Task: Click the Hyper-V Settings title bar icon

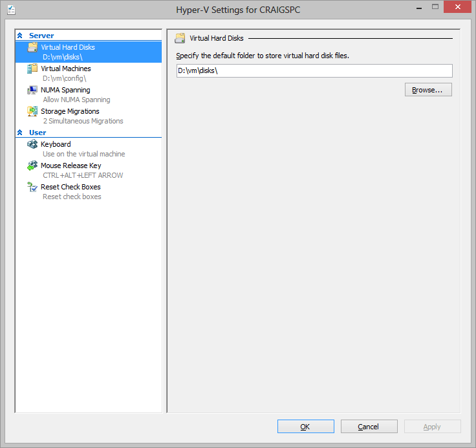Action: pyautogui.click(x=11, y=10)
